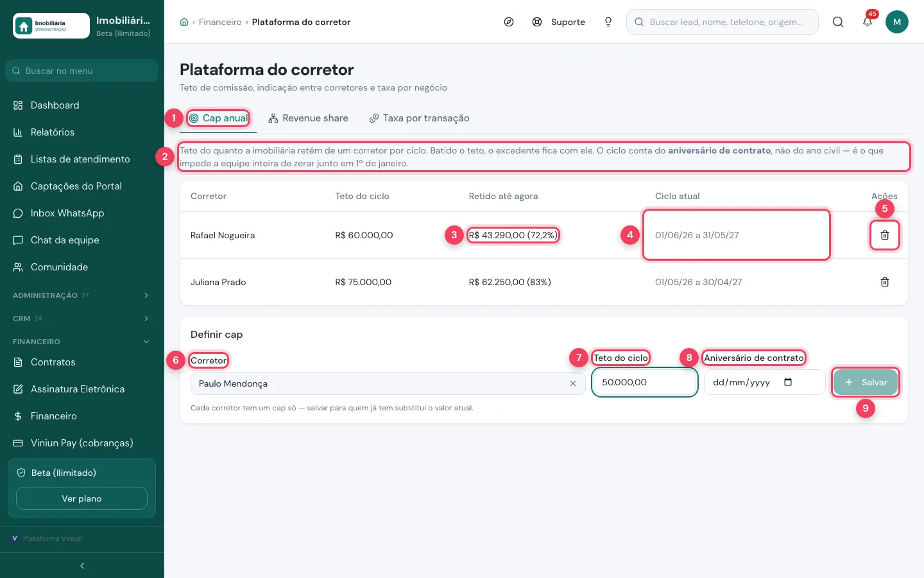Go to home via breadcrumb house icon
924x578 pixels.
(184, 22)
